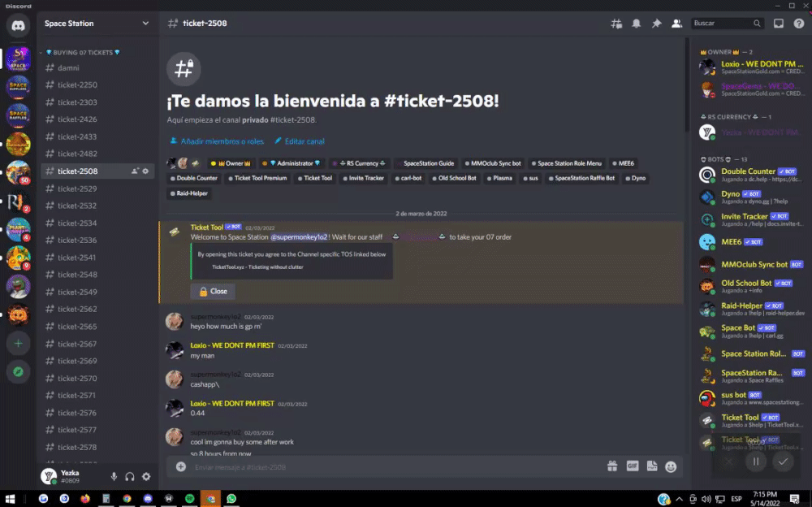
Task: Click the add attachment plus icon
Action: click(x=181, y=467)
